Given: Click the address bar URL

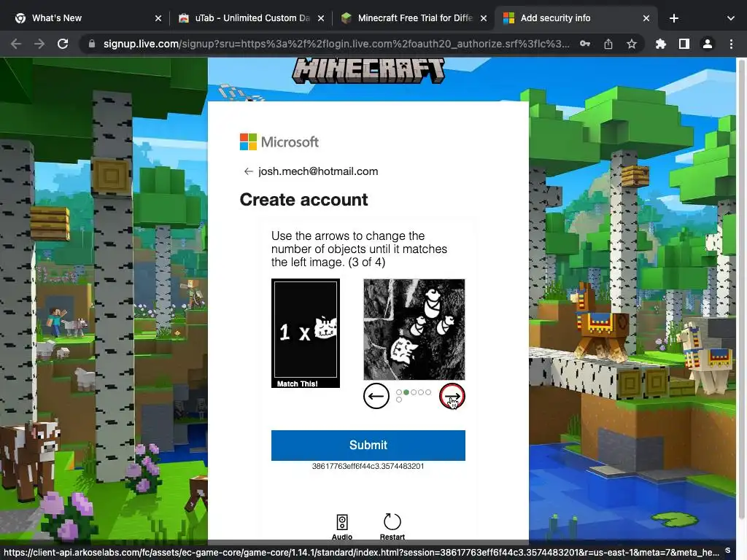Looking at the screenshot, I should tap(336, 44).
